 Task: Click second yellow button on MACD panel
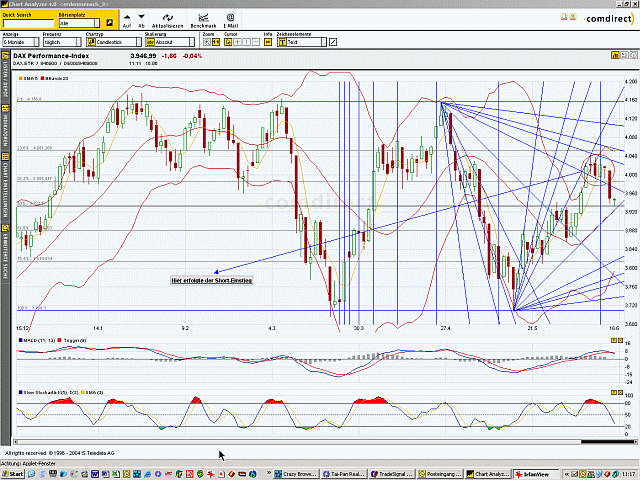point(620,340)
